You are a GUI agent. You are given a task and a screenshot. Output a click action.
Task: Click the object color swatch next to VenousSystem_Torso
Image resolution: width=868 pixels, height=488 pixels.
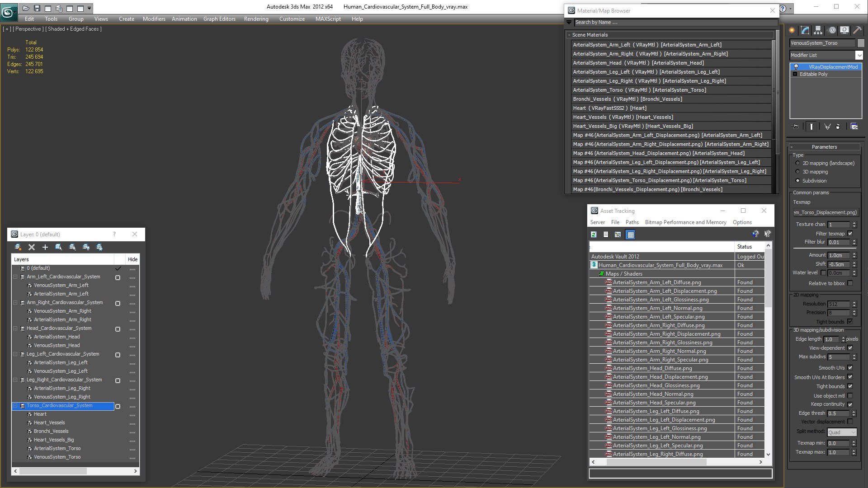tap(861, 43)
